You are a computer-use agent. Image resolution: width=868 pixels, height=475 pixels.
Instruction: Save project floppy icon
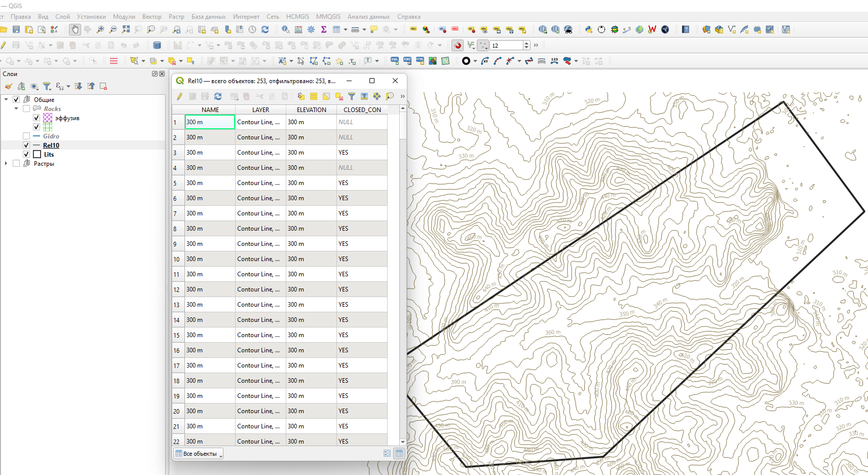(x=16, y=29)
